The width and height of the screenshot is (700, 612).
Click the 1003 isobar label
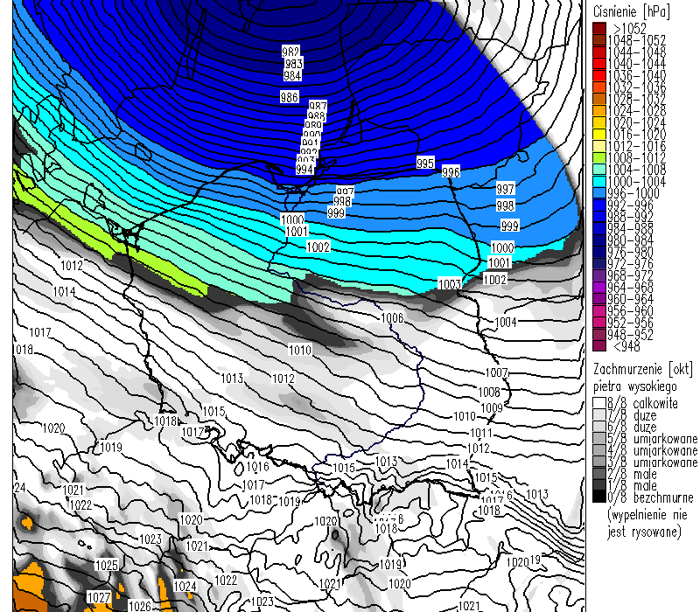pos(449,284)
